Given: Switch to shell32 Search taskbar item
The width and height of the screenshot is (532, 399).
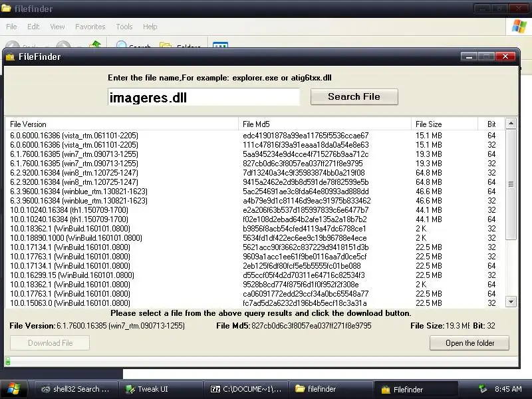Looking at the screenshot, I should [76, 389].
